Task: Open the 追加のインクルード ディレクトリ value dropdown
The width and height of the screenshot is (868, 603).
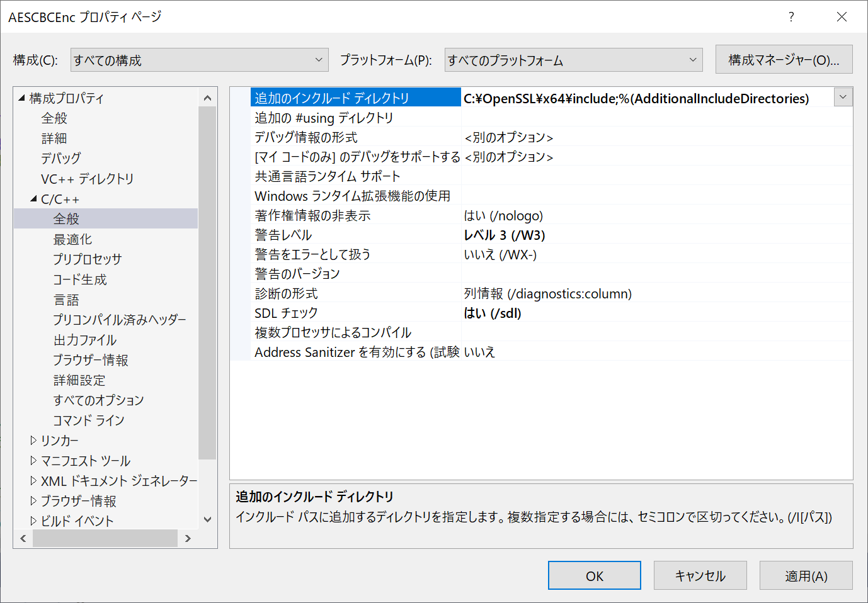Action: point(843,97)
